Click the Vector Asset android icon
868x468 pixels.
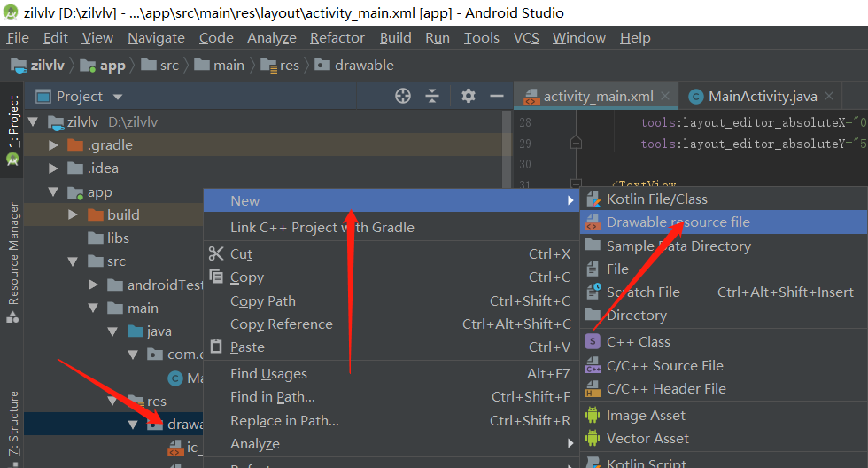(x=593, y=438)
